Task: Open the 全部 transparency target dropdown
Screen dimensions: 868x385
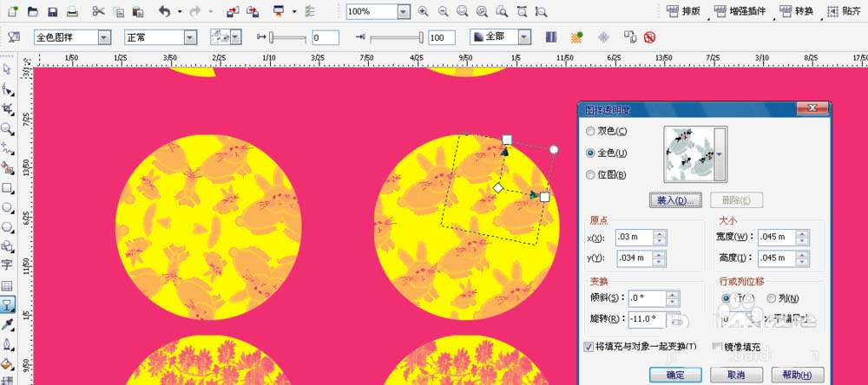Action: (524, 37)
